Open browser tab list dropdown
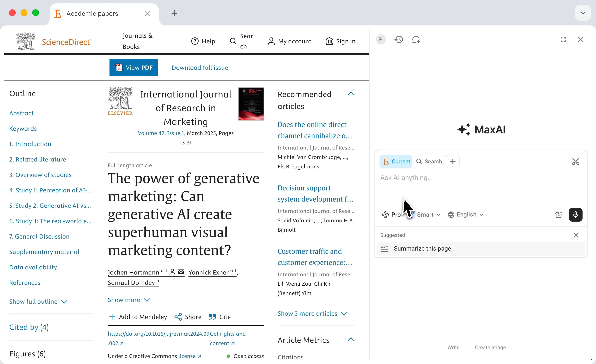This screenshot has height=364, width=596. click(583, 13)
